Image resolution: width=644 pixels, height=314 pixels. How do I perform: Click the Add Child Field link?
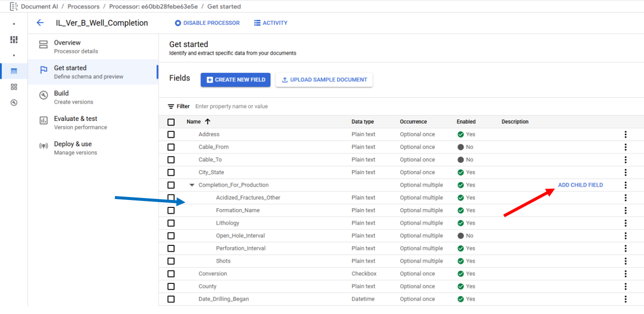580,185
